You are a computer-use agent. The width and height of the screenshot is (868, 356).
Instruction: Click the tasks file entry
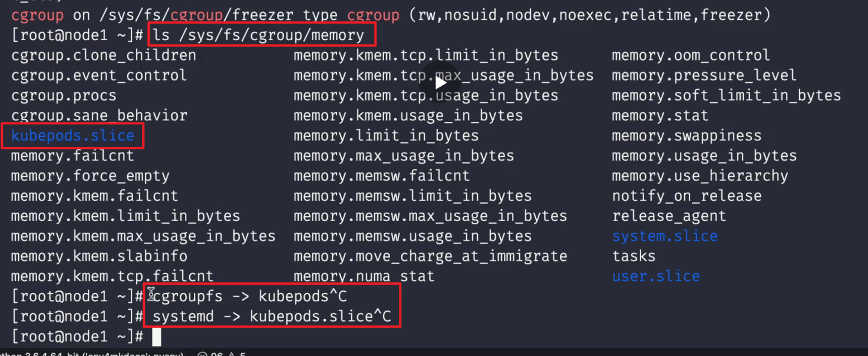(633, 256)
